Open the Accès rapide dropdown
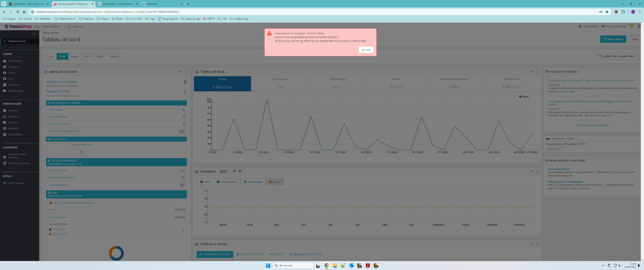Screen dimensions: 644x270 click(51, 27)
